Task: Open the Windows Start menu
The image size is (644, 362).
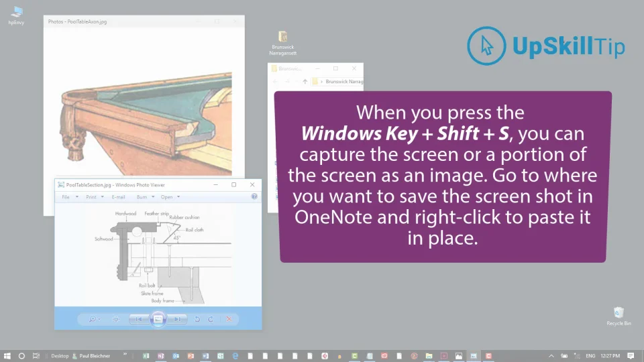Action: click(7, 356)
